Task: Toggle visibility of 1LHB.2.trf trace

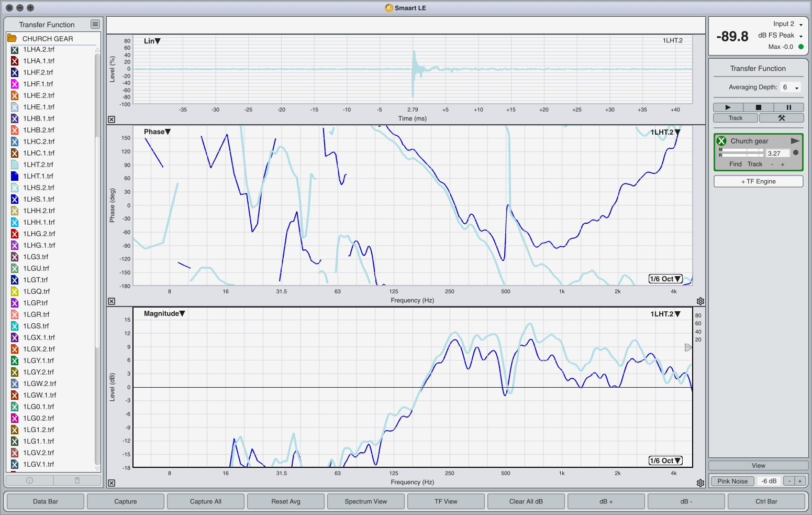Action: pos(15,130)
